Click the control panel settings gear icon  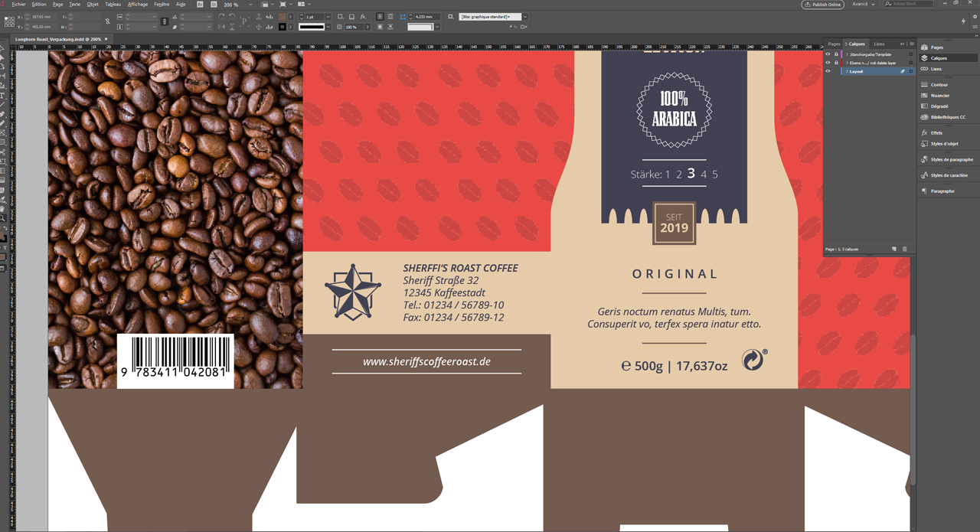tap(975, 17)
